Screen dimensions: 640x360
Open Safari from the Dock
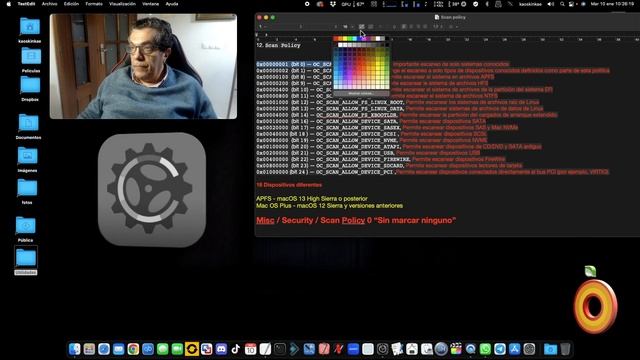[104, 349]
